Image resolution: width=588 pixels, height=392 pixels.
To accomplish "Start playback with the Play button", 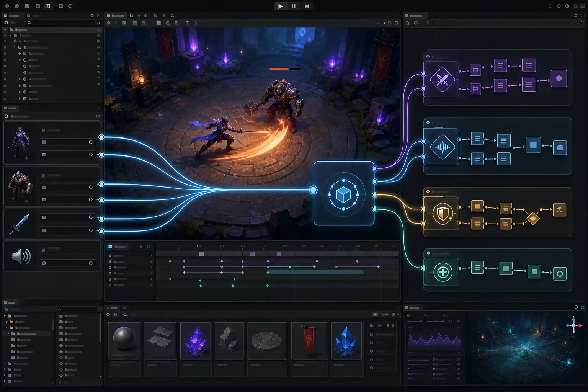I will (281, 6).
